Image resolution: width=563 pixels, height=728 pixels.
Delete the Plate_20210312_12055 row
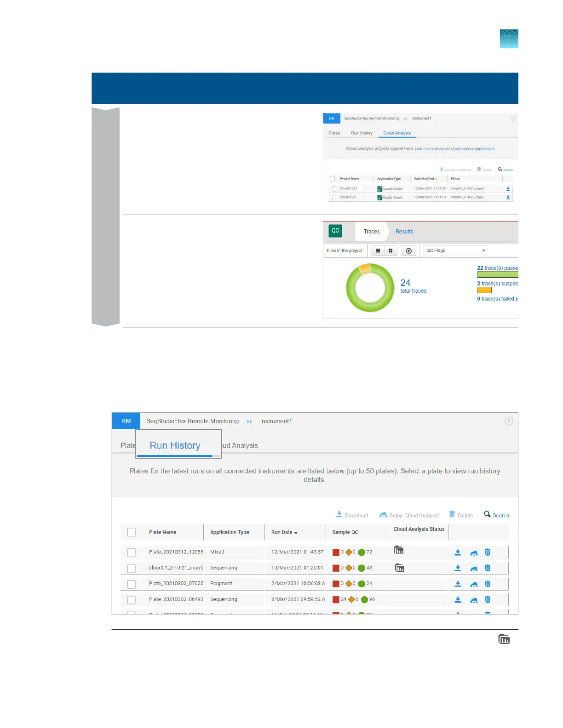point(488,552)
